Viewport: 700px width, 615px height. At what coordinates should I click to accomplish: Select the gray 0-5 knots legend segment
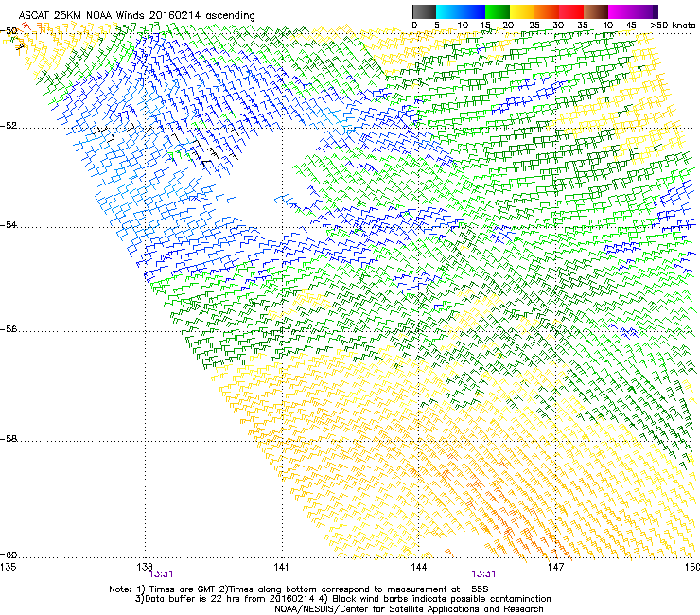pyautogui.click(x=424, y=11)
